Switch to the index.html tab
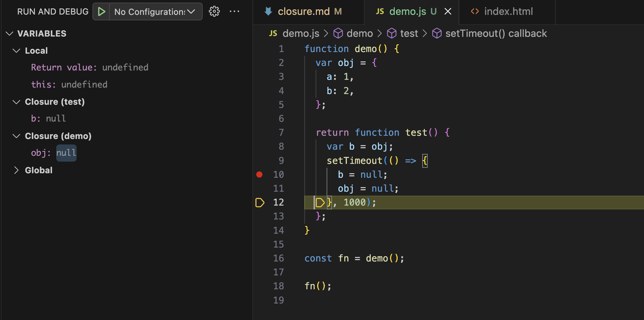Screen dimensions: 644x320 (508, 12)
